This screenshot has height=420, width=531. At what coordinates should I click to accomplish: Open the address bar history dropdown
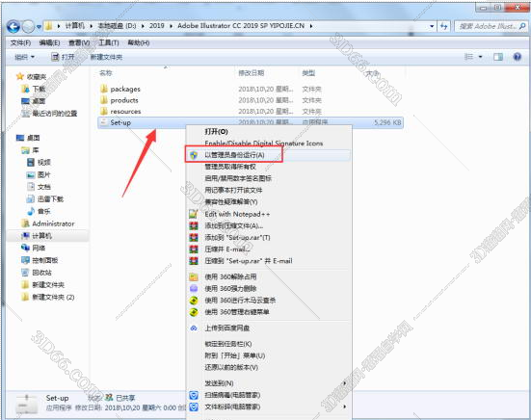click(432, 26)
